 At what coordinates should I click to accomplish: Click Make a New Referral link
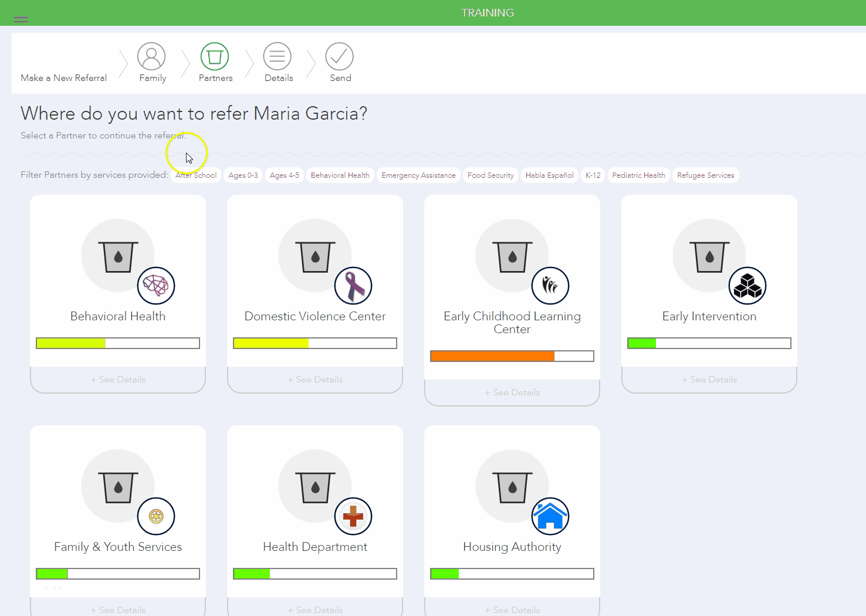64,78
